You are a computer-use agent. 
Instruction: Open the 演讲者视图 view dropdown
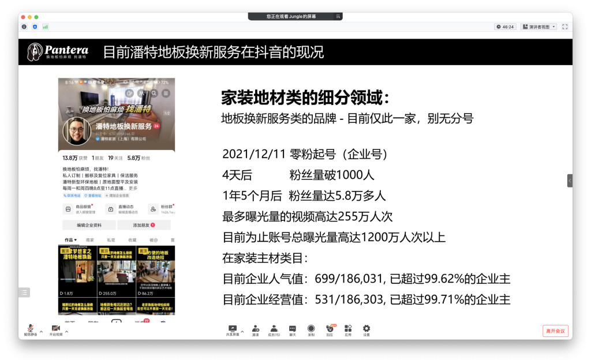click(x=539, y=27)
